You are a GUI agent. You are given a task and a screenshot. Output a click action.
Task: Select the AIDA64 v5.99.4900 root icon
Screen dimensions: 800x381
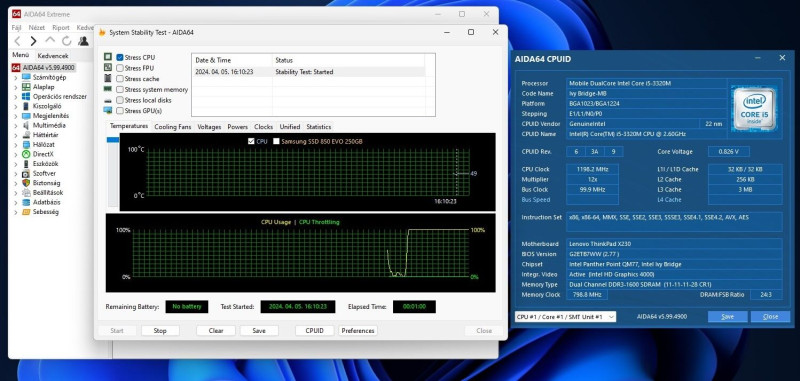pos(16,67)
